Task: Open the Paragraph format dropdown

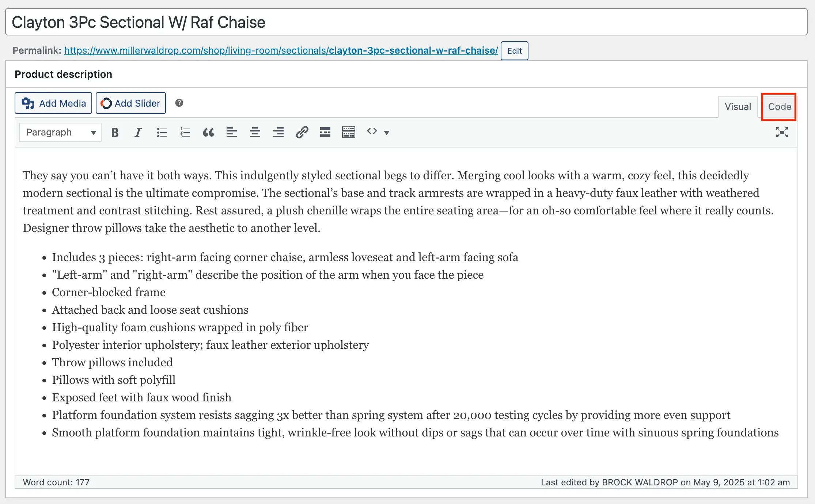Action: click(x=60, y=132)
